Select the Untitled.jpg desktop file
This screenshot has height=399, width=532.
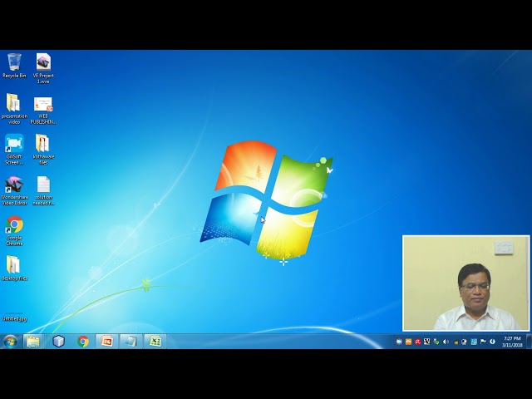[x=14, y=318]
